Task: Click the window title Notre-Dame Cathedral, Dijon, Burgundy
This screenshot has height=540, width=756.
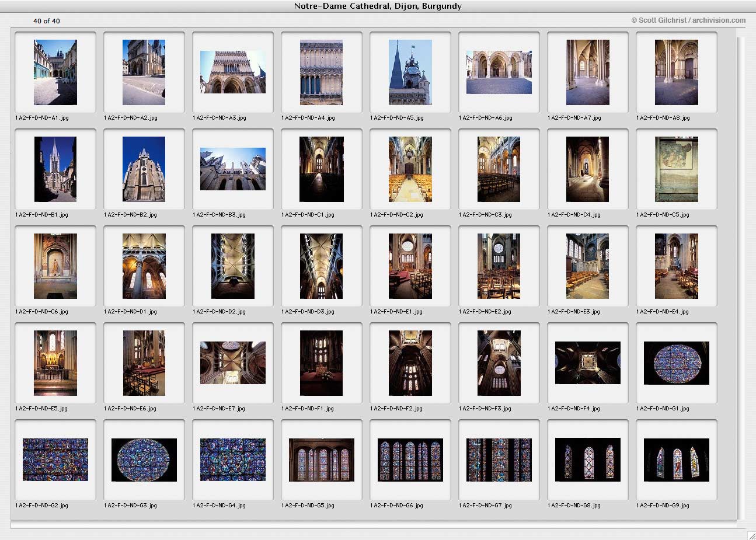Action: coord(378,6)
